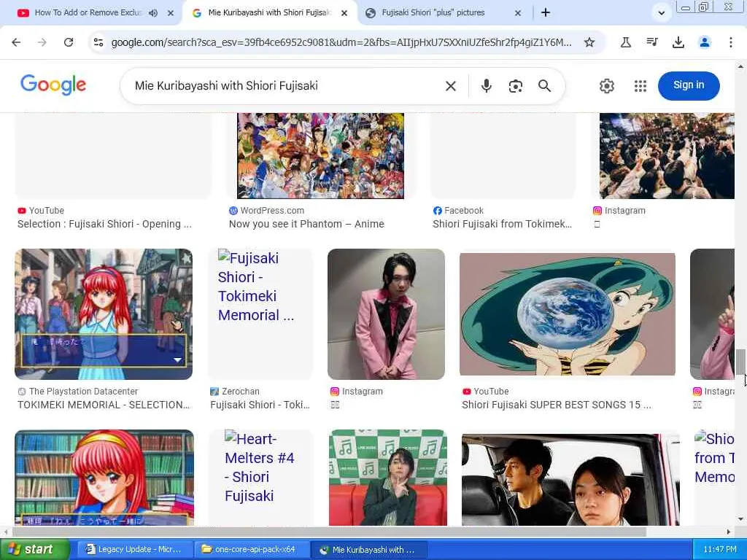The height and width of the screenshot is (560, 747).
Task: Close the Fujisaki Shiori plus pictures tab
Action: (518, 13)
